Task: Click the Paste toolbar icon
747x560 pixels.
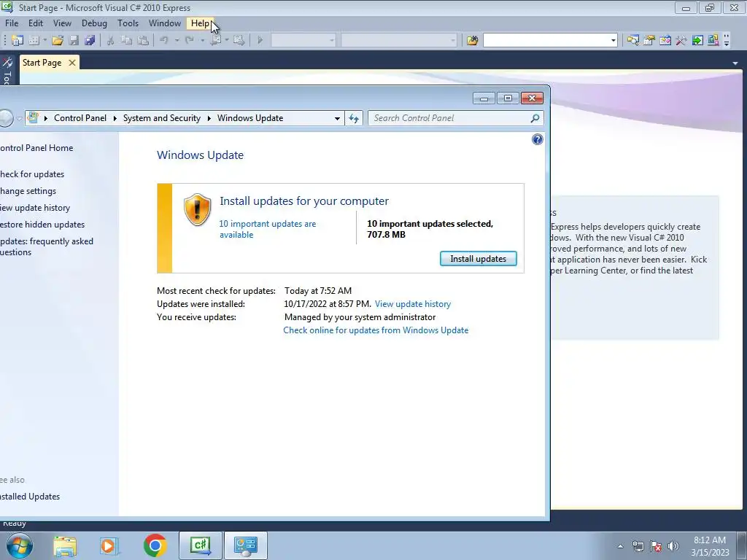Action: pos(142,41)
